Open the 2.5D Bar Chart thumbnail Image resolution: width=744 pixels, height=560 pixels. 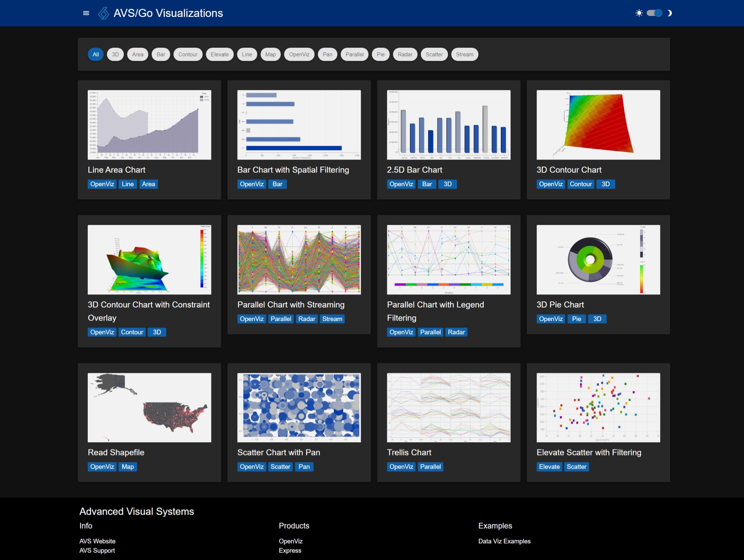[448, 125]
